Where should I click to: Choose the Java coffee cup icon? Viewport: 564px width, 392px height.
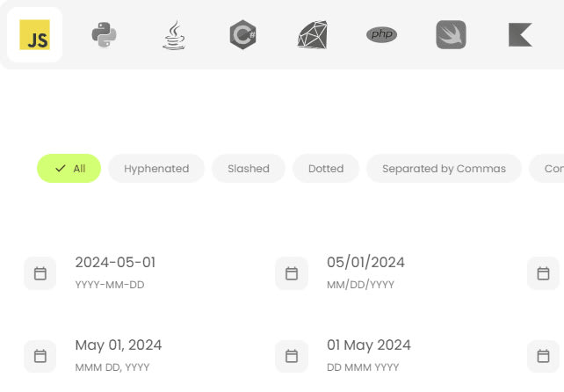point(173,35)
